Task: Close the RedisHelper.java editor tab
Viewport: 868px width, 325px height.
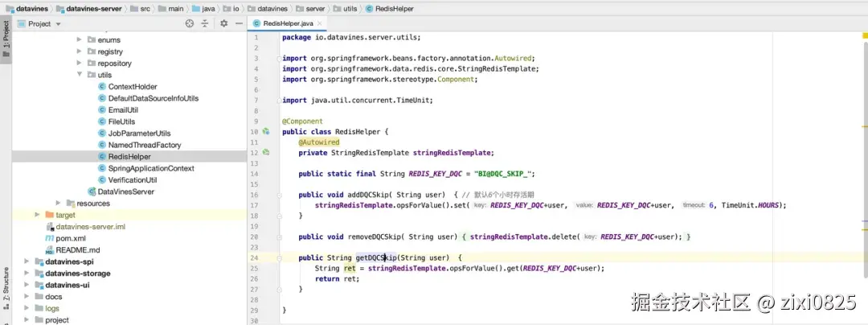Action: (x=320, y=24)
